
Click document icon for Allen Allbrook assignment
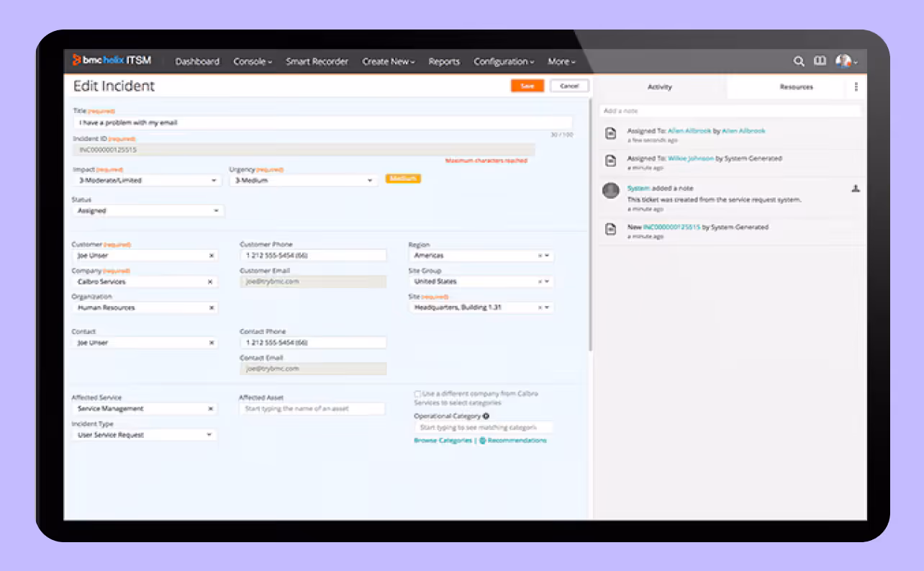tap(610, 133)
